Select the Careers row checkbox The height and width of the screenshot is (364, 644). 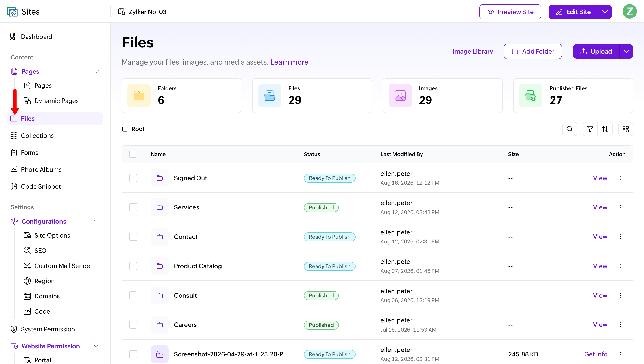pyautogui.click(x=133, y=325)
